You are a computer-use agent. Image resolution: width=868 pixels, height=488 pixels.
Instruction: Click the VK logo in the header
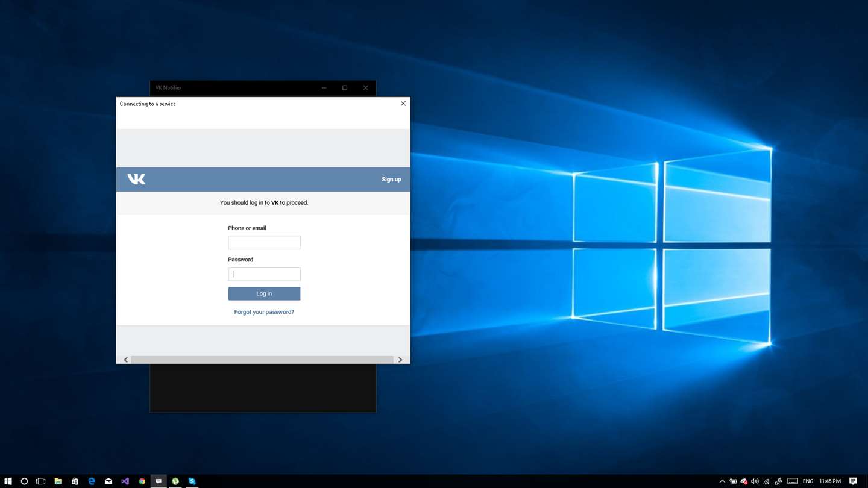pos(136,179)
